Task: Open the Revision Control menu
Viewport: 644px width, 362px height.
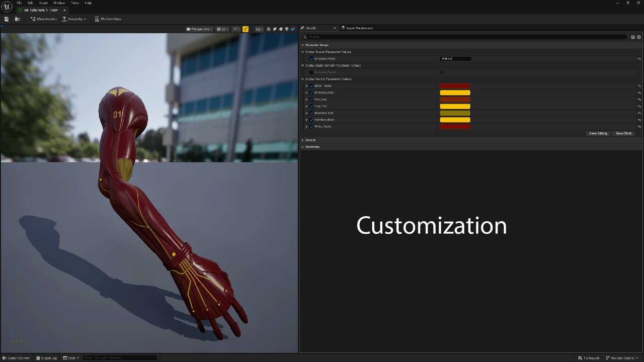Action: 623,358
